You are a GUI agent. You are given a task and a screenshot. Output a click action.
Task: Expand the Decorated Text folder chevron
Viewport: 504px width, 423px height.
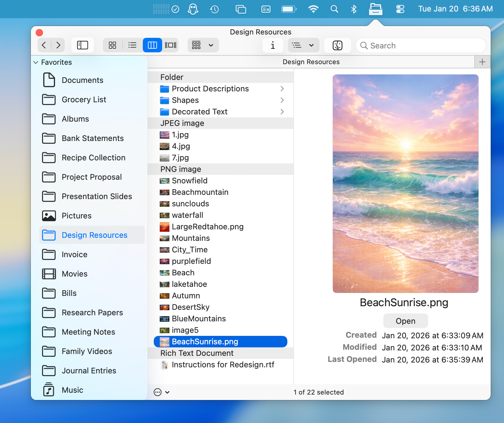pos(282,112)
